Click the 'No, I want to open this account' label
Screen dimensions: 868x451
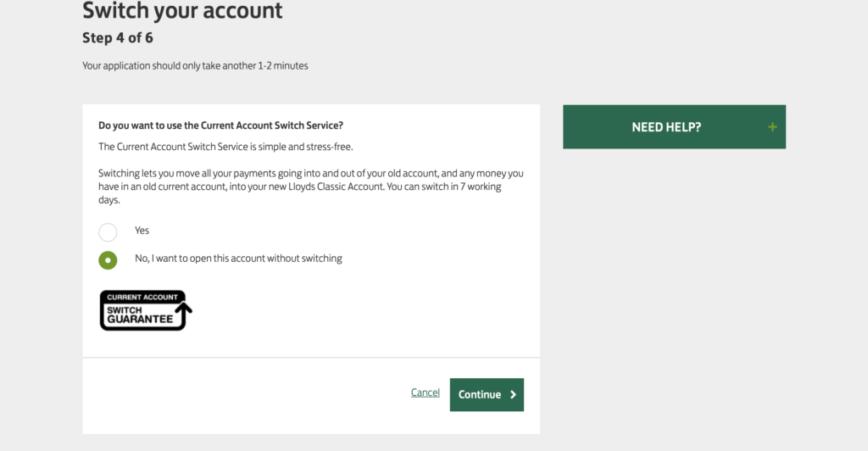pyautogui.click(x=238, y=259)
